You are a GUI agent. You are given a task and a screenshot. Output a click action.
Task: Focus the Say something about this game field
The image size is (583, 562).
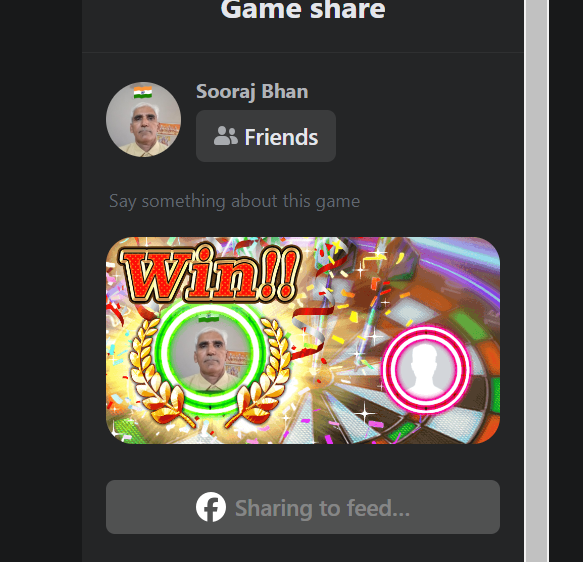tap(303, 201)
